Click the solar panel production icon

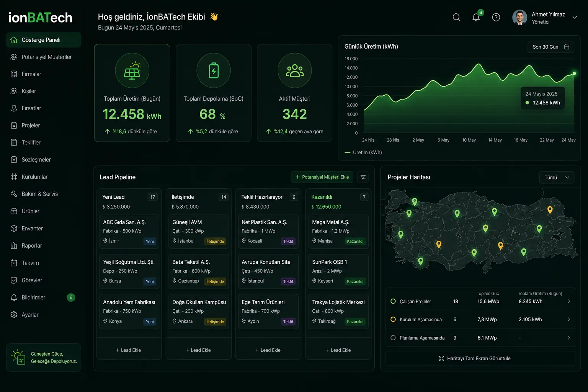(x=132, y=70)
